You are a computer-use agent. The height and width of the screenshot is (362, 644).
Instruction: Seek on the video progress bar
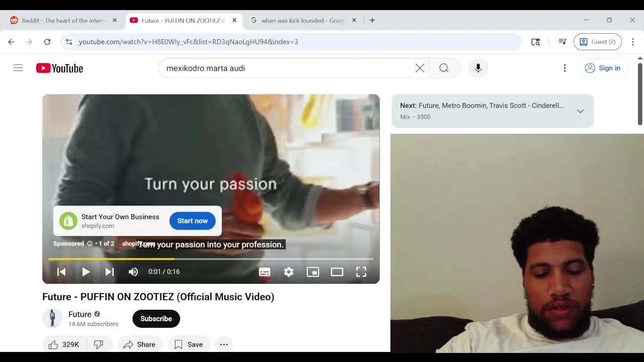coord(211,259)
